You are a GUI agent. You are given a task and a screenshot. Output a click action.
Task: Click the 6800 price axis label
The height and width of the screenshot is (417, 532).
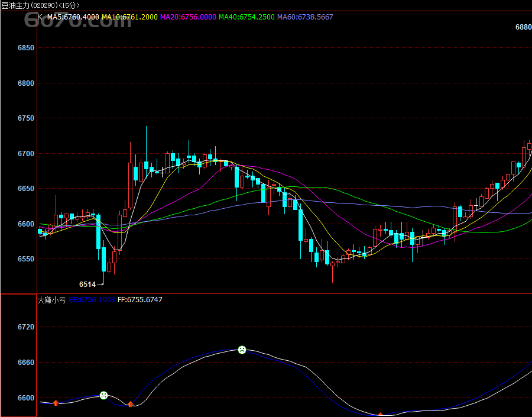(26, 83)
